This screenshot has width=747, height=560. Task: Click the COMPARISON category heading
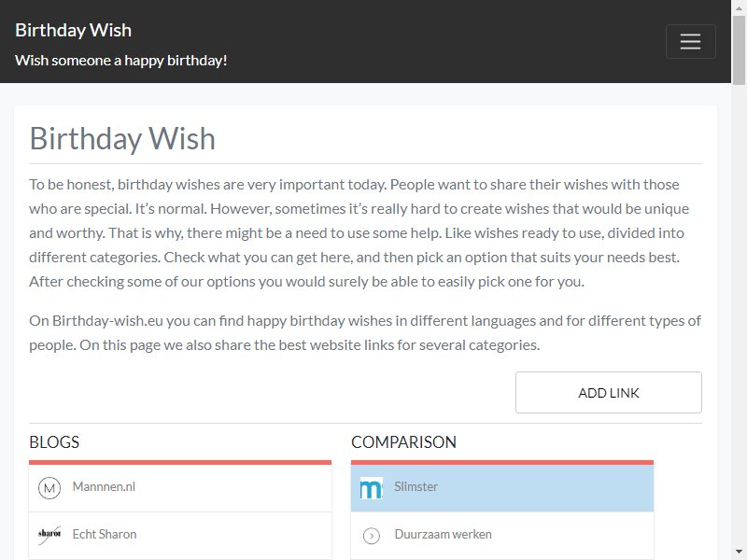(x=403, y=441)
